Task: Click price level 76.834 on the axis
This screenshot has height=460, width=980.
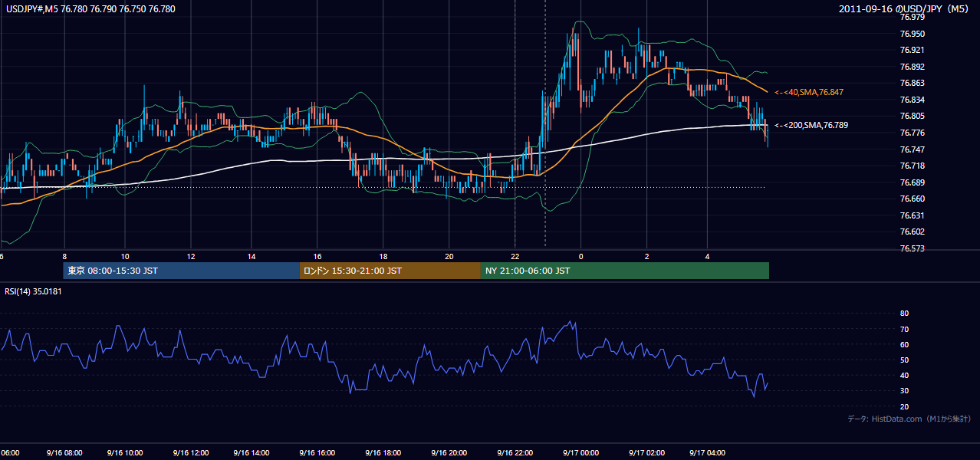Action: [913, 100]
